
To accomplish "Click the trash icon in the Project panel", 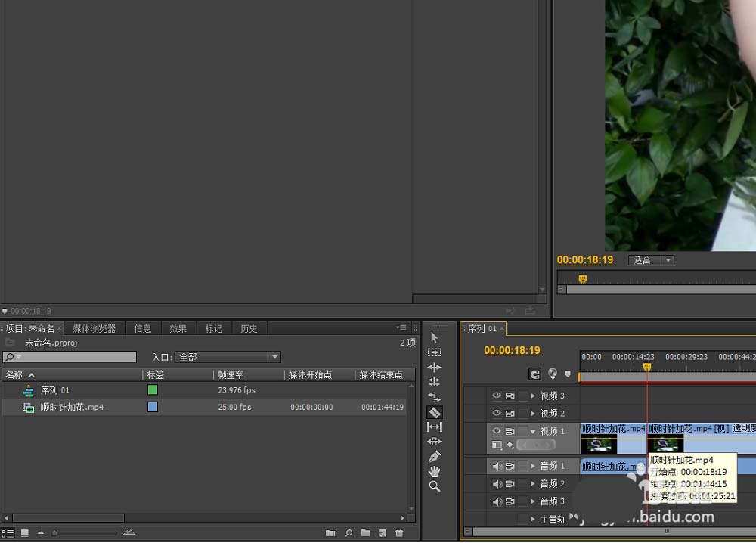I will pyautogui.click(x=399, y=533).
